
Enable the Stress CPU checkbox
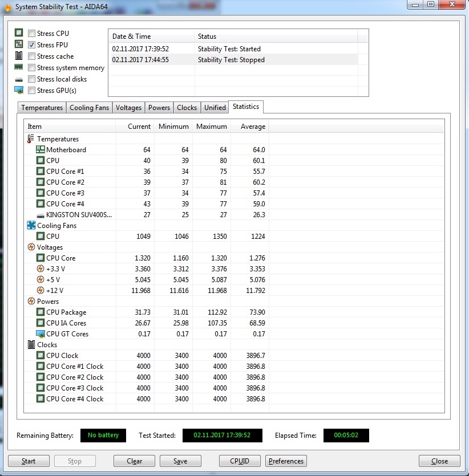pos(31,33)
